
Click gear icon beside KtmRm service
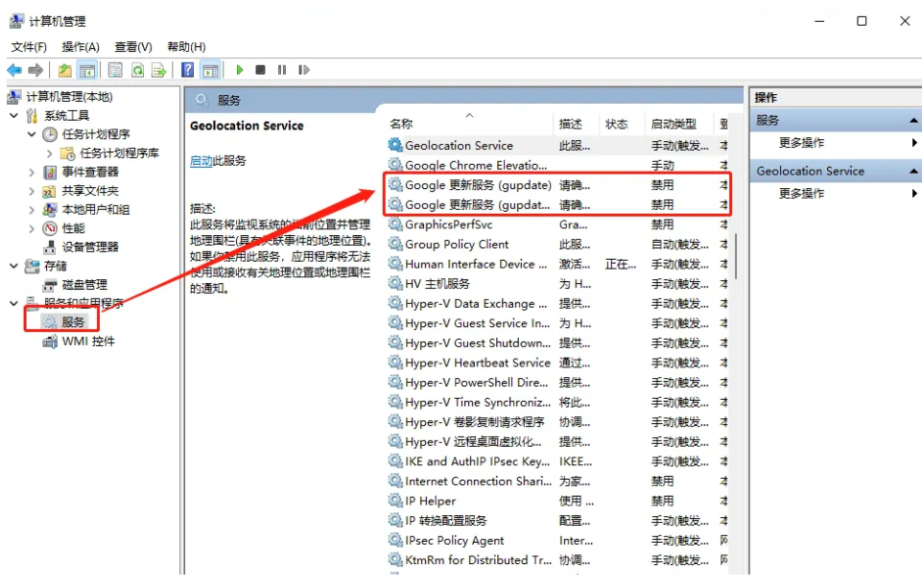click(x=395, y=560)
